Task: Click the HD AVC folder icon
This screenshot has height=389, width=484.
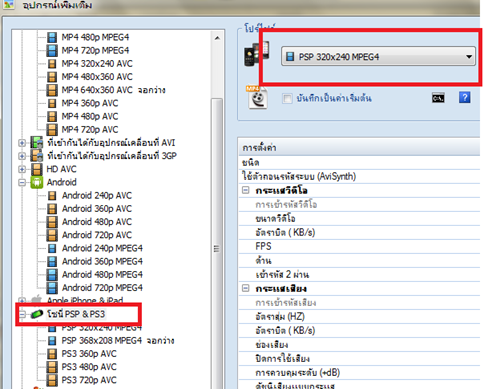Action: click(x=37, y=169)
